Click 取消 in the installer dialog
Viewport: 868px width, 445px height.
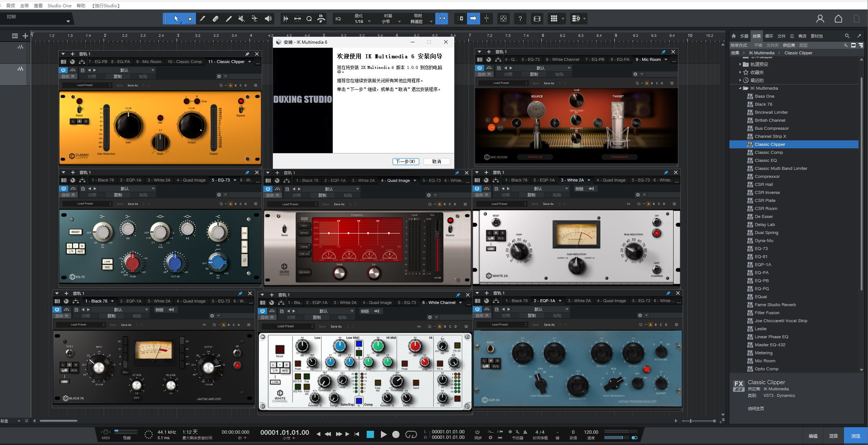coord(436,161)
